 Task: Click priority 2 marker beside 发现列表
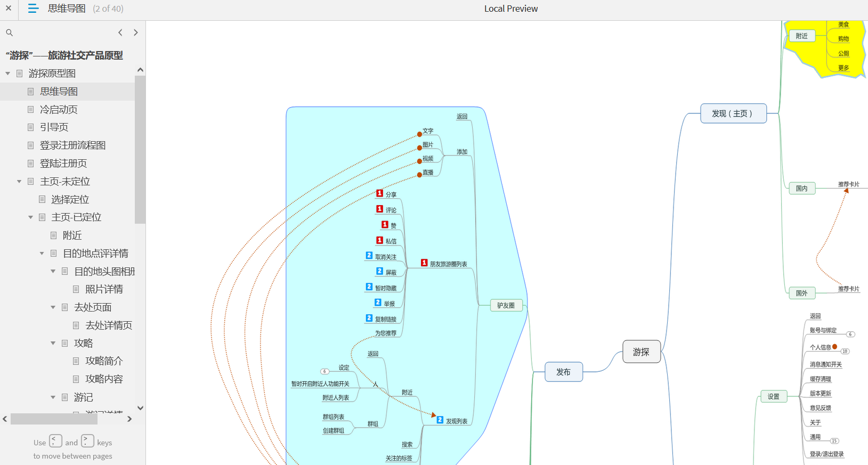pos(440,420)
